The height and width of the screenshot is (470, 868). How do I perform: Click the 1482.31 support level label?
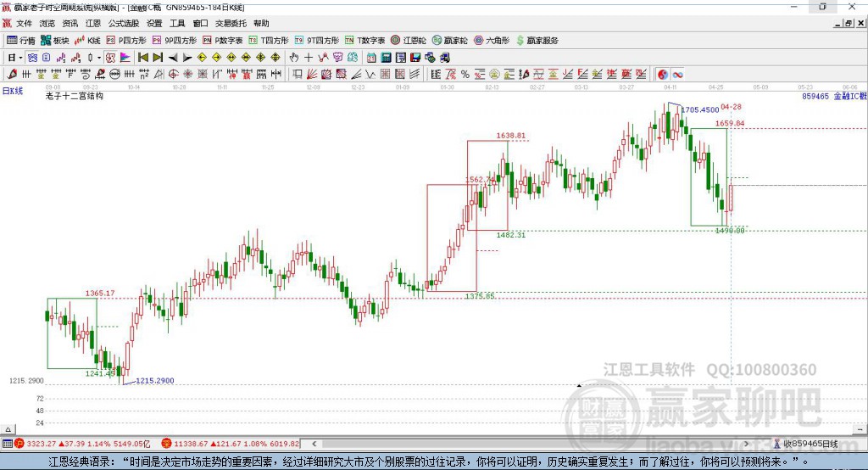(511, 235)
